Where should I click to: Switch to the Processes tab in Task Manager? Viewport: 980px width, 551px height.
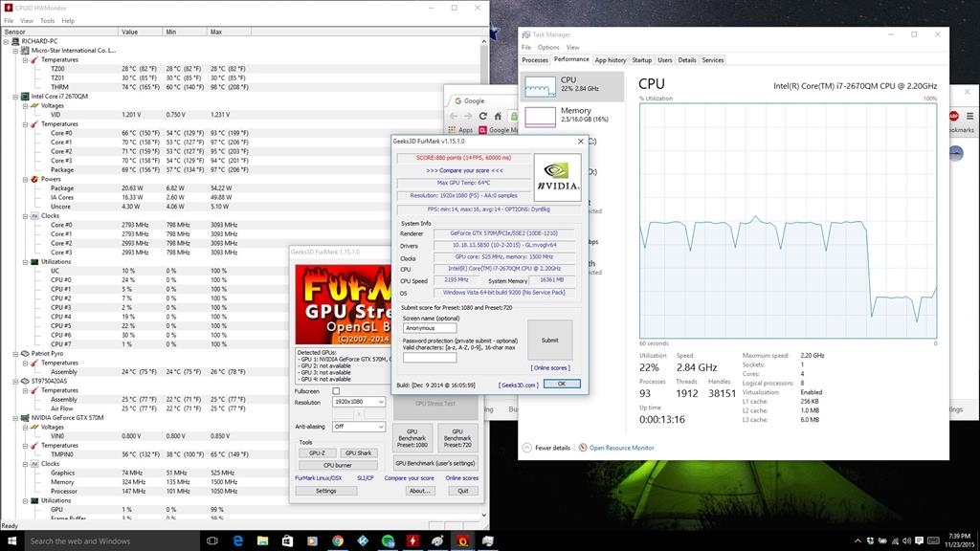[x=535, y=60]
